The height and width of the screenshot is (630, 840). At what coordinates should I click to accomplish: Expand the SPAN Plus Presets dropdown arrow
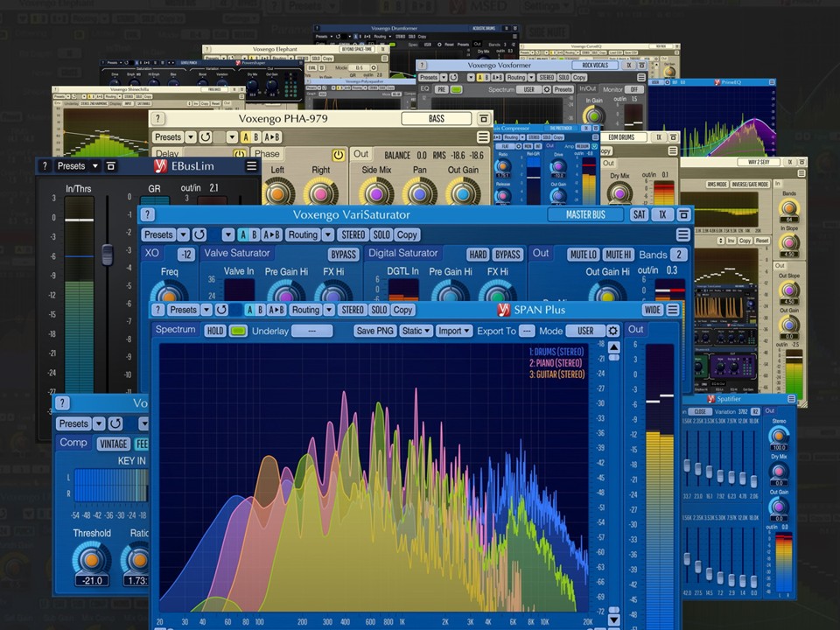tap(206, 310)
